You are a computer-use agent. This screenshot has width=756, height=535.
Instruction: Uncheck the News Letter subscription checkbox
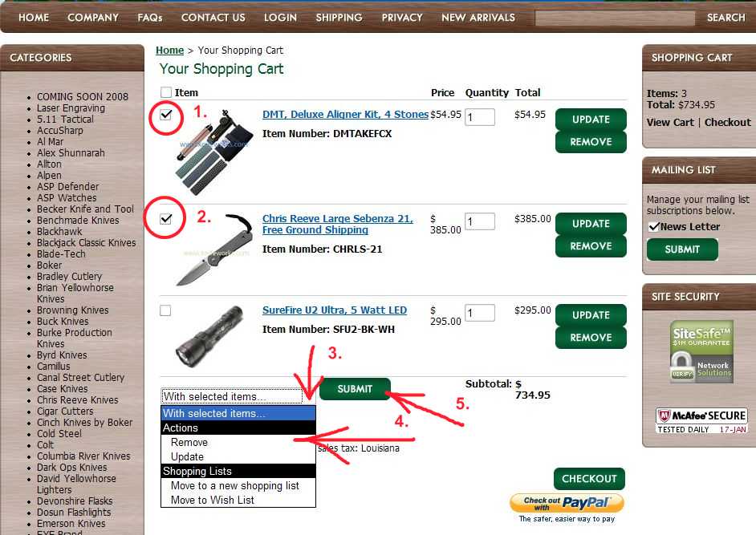[x=653, y=226]
